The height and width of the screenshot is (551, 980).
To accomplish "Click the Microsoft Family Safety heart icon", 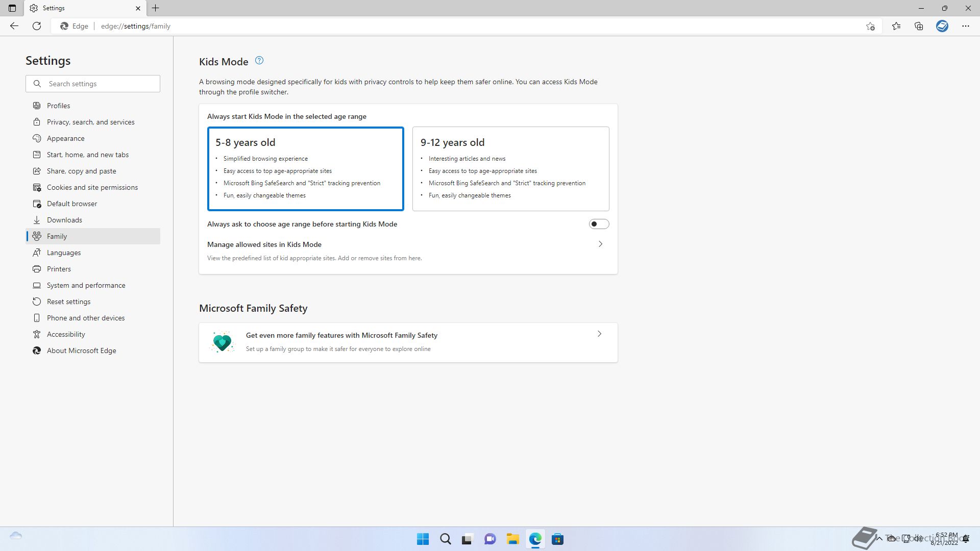I will [223, 342].
